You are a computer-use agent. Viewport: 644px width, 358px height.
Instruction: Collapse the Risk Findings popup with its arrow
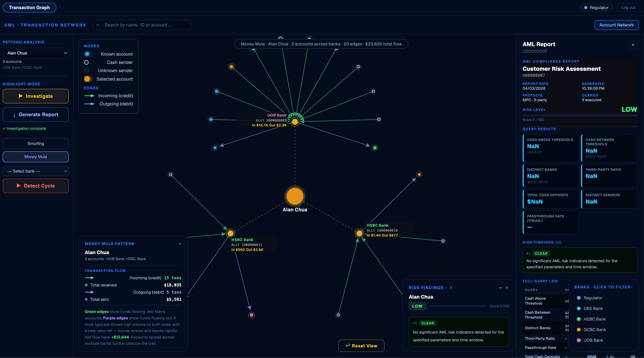(x=500, y=288)
